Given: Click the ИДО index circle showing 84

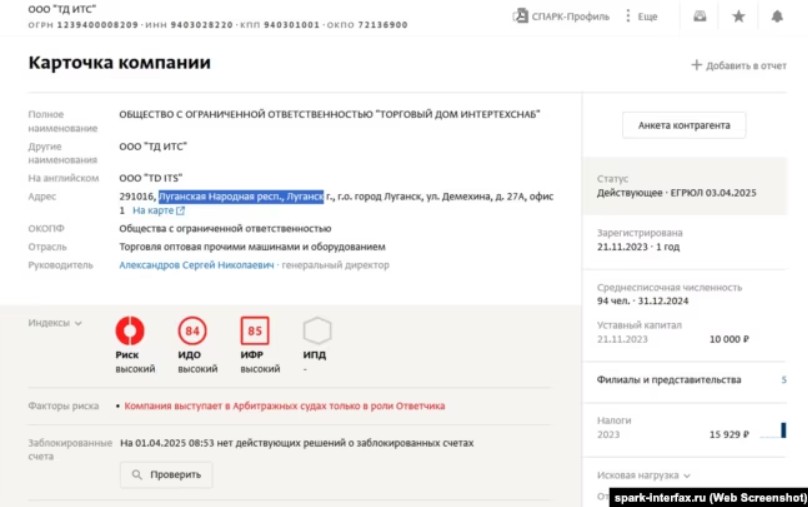Looking at the screenshot, I should (x=192, y=331).
